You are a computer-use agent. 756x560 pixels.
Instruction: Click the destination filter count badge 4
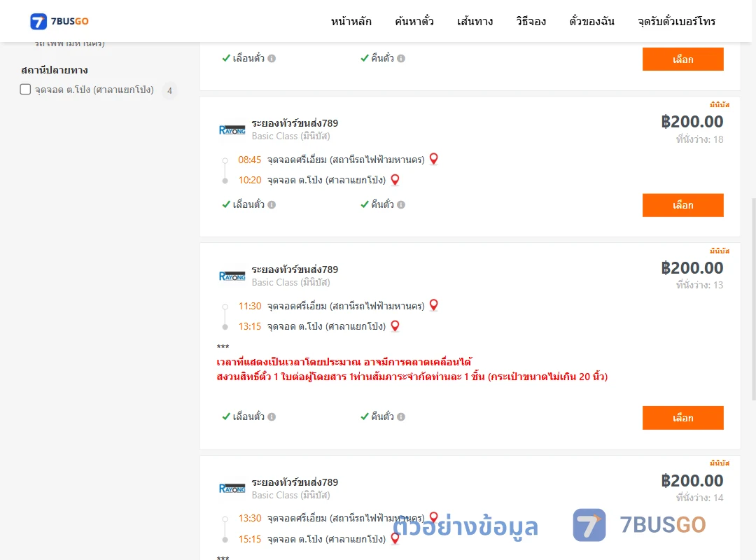(x=169, y=90)
